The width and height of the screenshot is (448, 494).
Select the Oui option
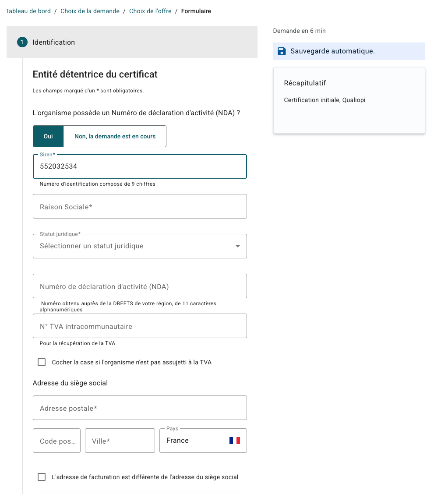coord(48,136)
